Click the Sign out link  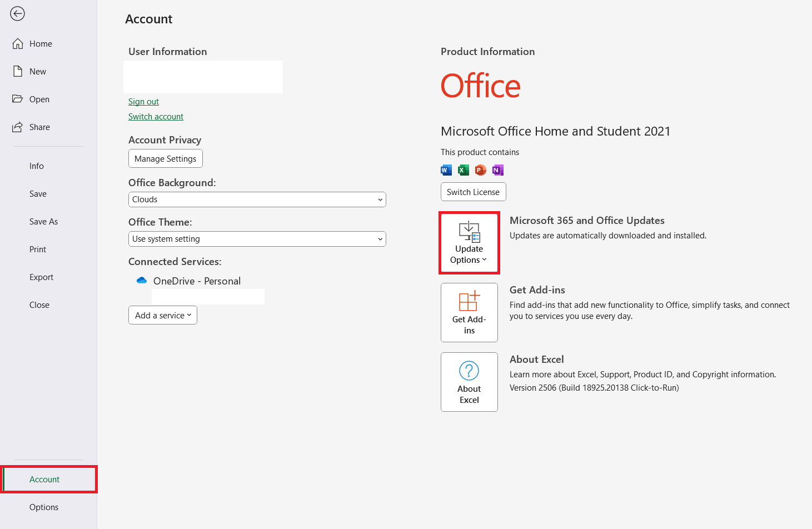click(x=143, y=101)
